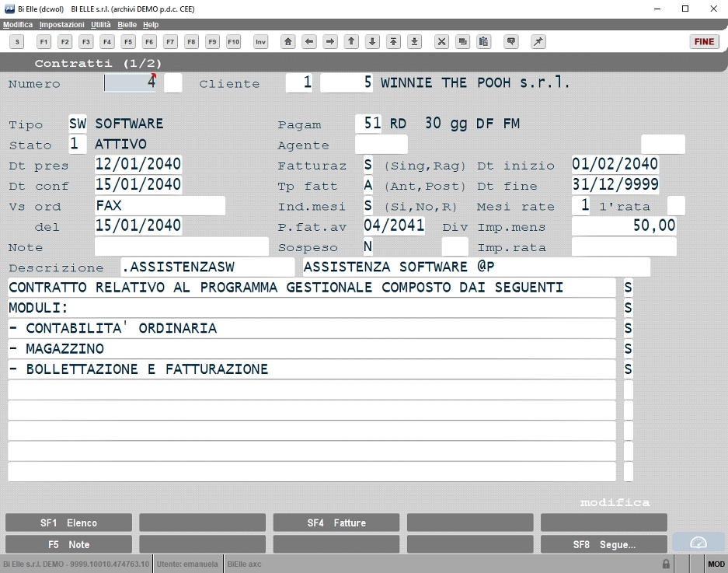Click F5 Note button

point(68,544)
